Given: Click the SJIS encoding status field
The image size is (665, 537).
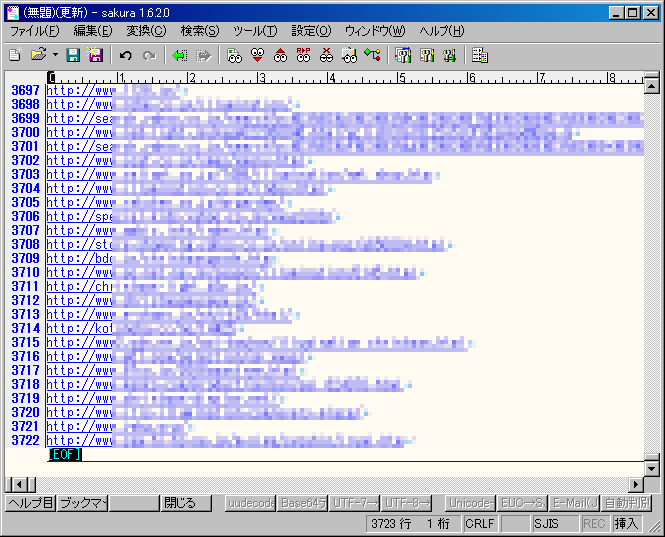Looking at the screenshot, I should 556,524.
